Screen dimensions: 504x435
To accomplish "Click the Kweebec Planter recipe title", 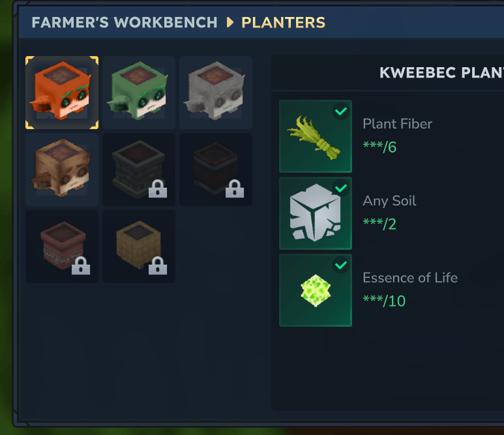I will [x=441, y=73].
